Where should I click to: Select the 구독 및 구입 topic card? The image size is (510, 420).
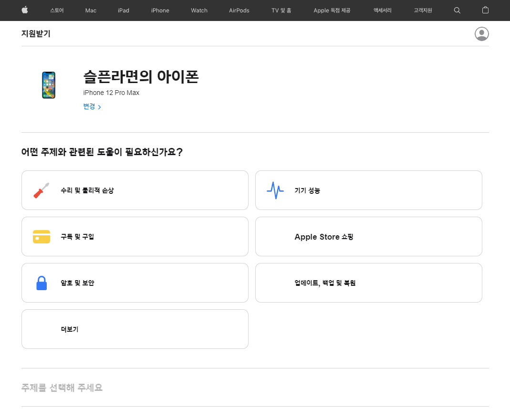coord(135,237)
